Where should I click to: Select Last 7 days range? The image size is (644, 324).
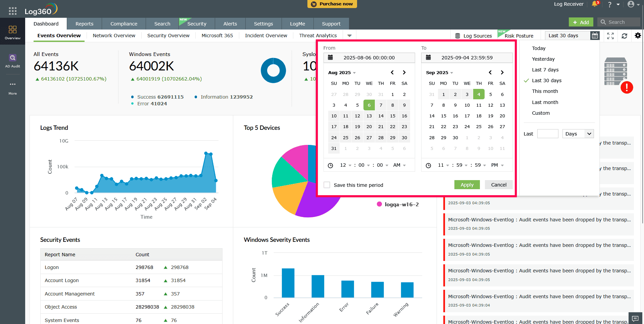[545, 70]
